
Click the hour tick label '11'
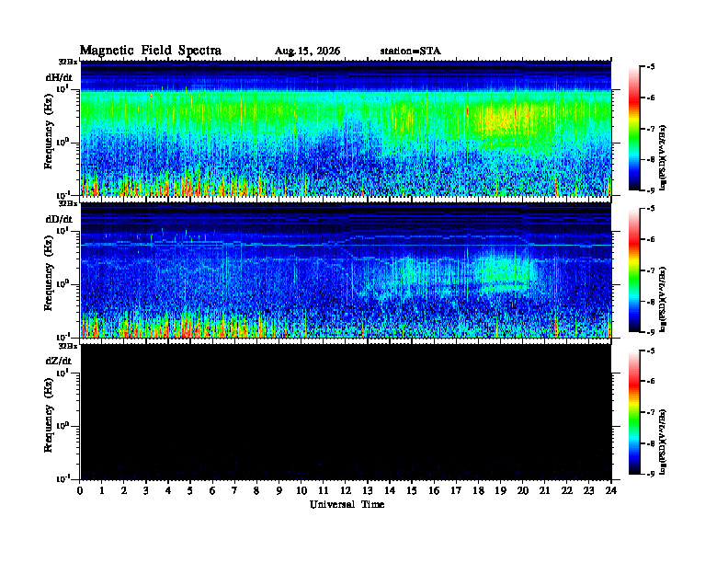point(324,491)
